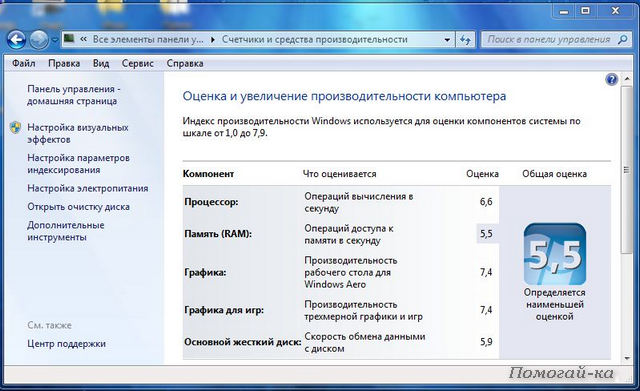Click 'Счетчики и средства производительности' breadcrumb
The width and height of the screenshot is (640, 391).
(314, 39)
